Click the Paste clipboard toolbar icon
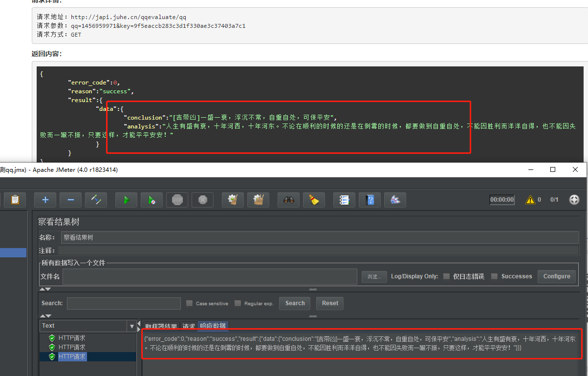Image resolution: width=588 pixels, height=376 pixels. point(15,200)
